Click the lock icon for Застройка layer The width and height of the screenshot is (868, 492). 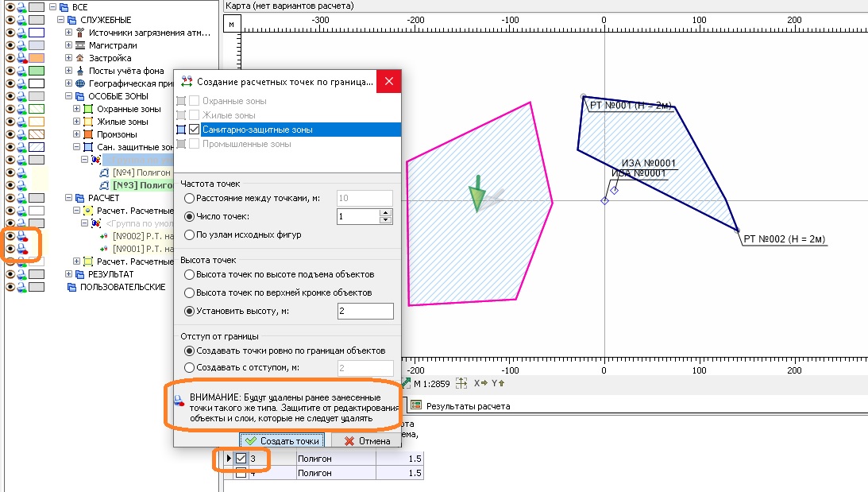coord(21,58)
